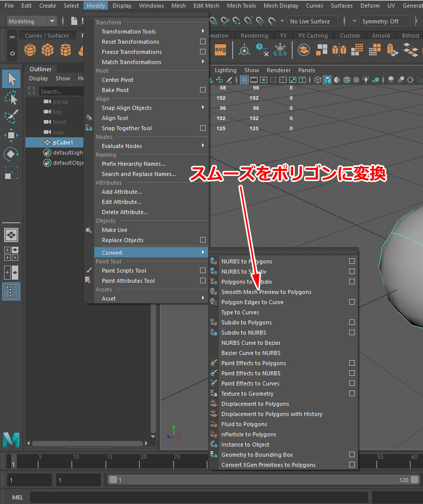Open the Mesh Tools menu
423x504 pixels.
(241, 6)
